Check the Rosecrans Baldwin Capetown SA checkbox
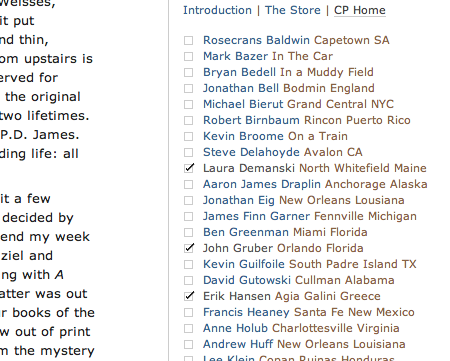The height and width of the screenshot is (361, 450). click(x=189, y=40)
